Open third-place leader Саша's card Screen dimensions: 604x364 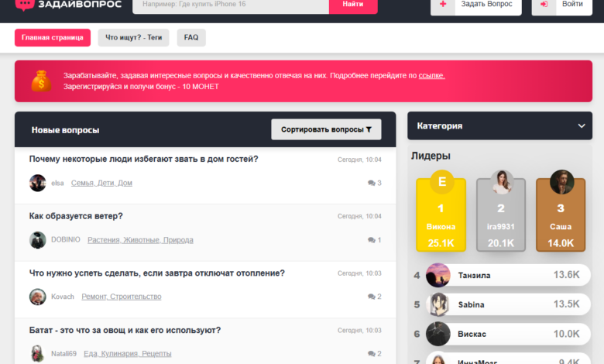(561, 215)
